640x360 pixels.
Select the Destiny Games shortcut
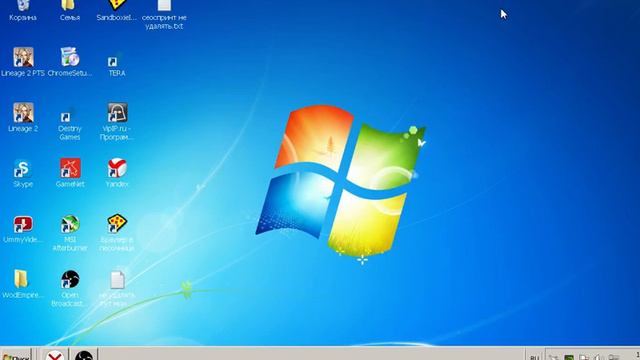tap(70, 125)
